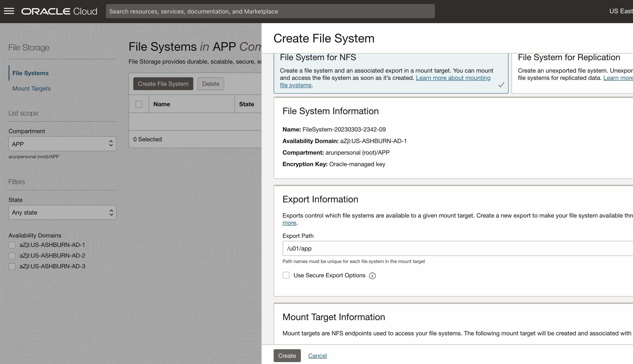
Task: Click the Oracle Cloud logo
Action: (x=59, y=11)
